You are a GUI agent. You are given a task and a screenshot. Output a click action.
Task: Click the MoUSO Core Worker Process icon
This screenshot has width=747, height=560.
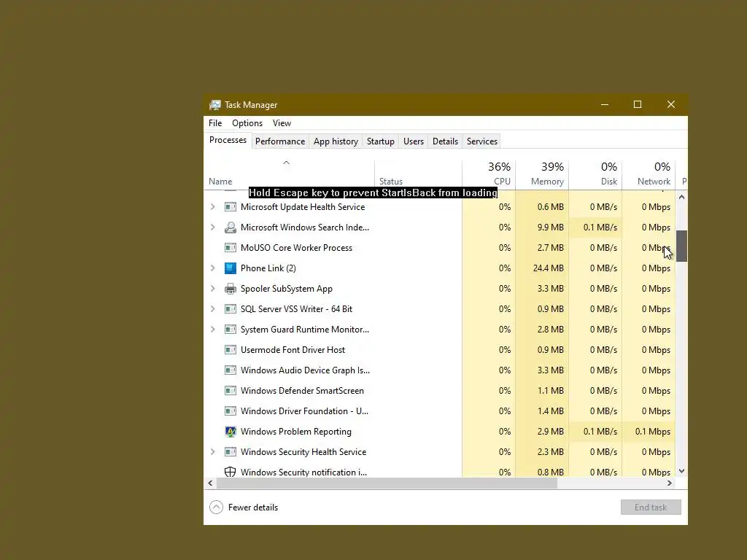230,248
